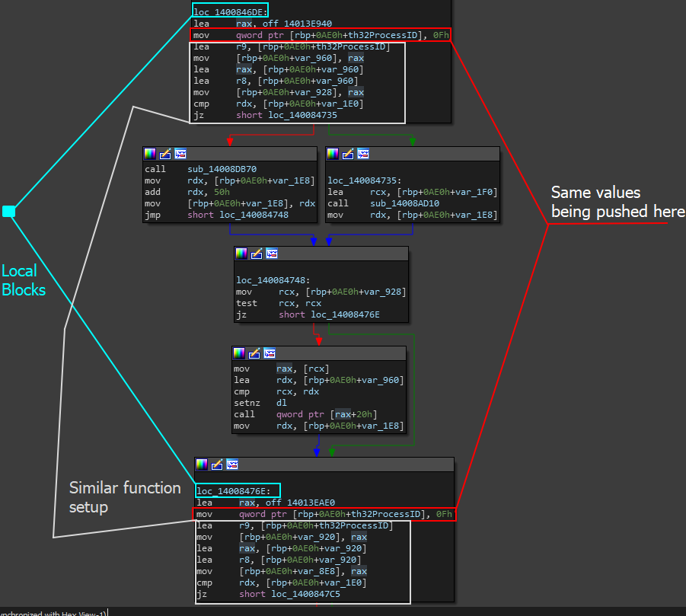The height and width of the screenshot is (616, 686).
Task: Click group icon in loc_140084748 block header
Action: point(272,254)
